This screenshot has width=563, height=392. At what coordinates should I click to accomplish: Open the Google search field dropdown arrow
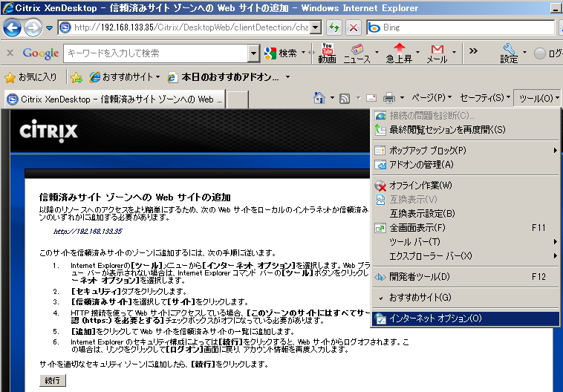[x=253, y=53]
